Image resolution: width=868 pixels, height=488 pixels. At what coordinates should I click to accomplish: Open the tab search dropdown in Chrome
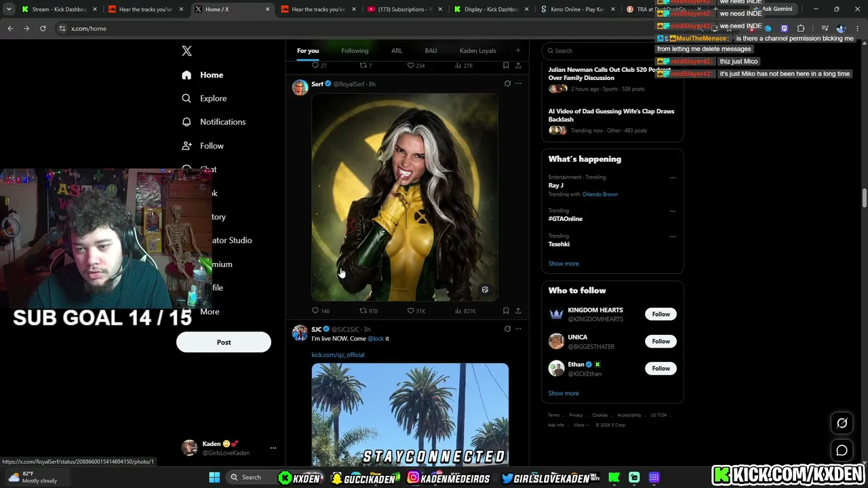(9, 9)
